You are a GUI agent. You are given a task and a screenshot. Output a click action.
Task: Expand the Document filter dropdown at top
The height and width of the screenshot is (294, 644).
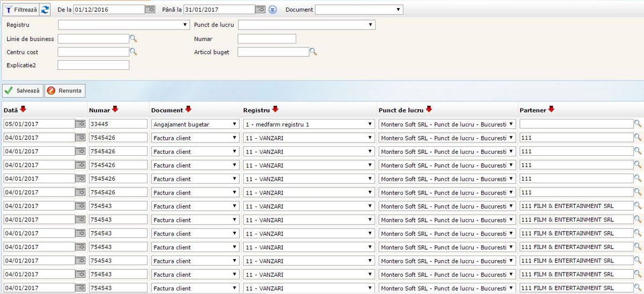point(358,9)
